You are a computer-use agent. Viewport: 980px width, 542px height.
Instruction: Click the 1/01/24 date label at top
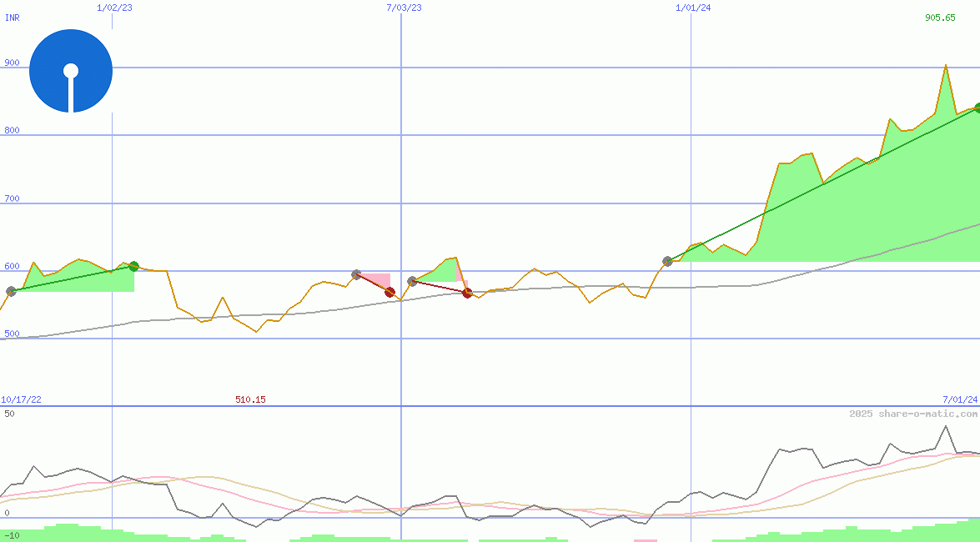pyautogui.click(x=693, y=8)
